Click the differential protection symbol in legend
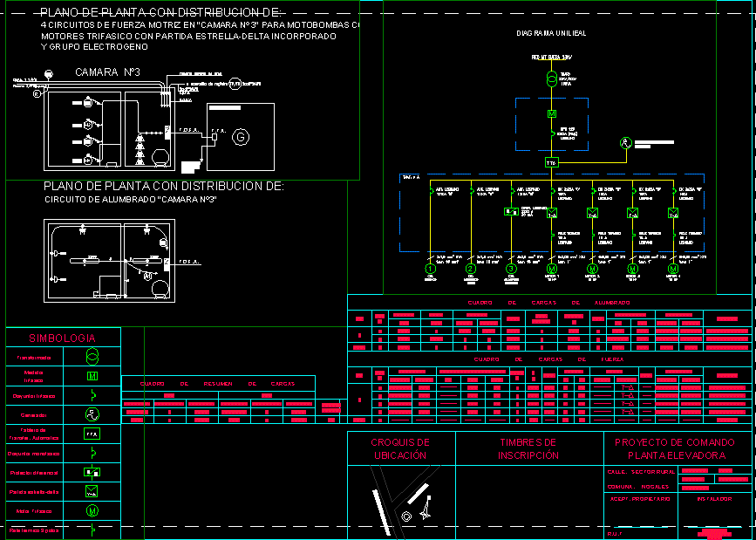 pyautogui.click(x=92, y=472)
